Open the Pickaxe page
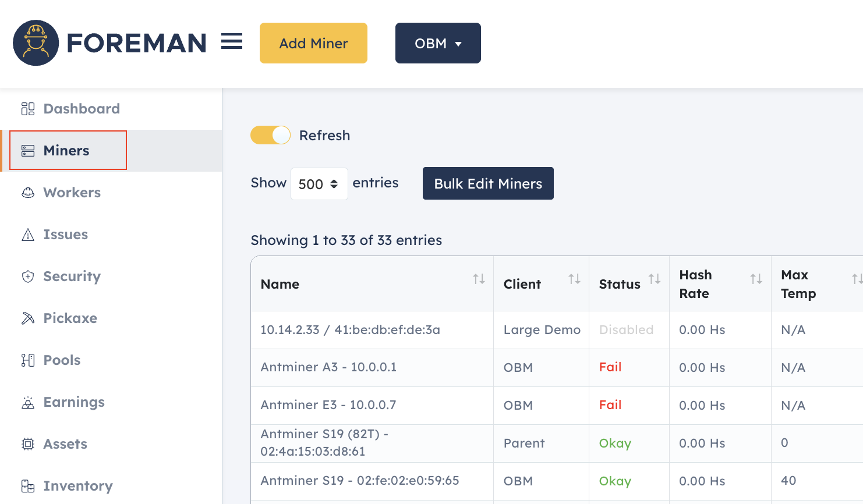Viewport: 863px width, 504px height. tap(111, 318)
